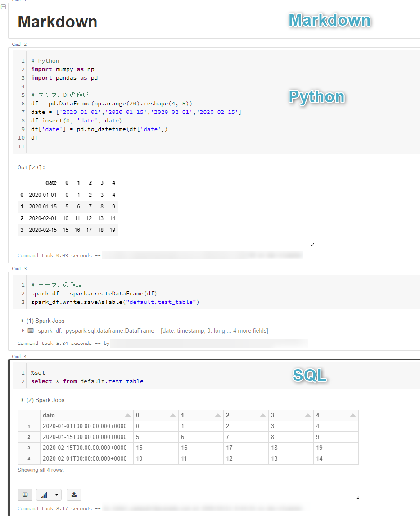The height and width of the screenshot is (516, 420).
Task: Click the Markdown heading cell text
Action: click(x=58, y=22)
